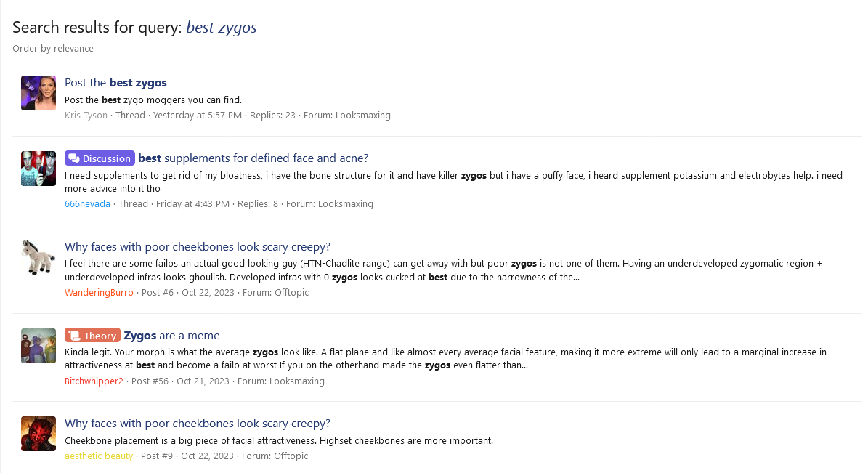This screenshot has width=868, height=473.
Task: Open Kris Tyson's avatar thumbnail
Action: 38,93
